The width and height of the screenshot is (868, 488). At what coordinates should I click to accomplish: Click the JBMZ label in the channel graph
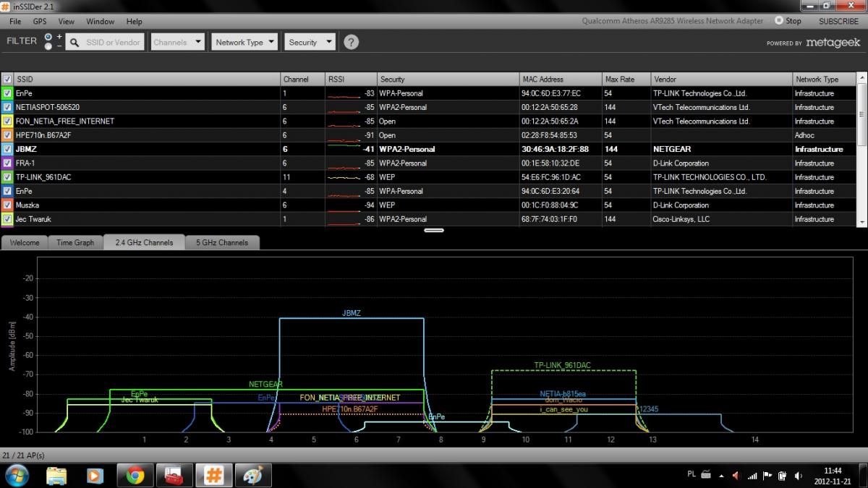tap(352, 313)
